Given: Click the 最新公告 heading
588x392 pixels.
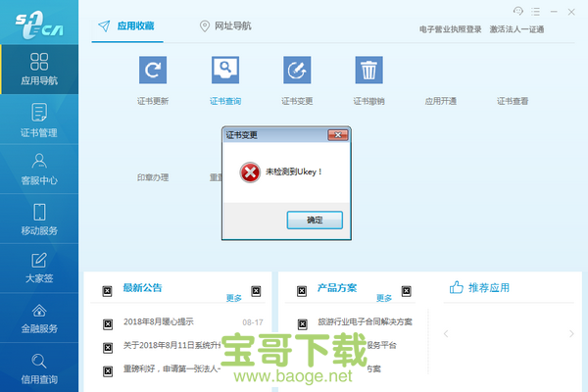Looking at the screenshot, I should 142,288.
